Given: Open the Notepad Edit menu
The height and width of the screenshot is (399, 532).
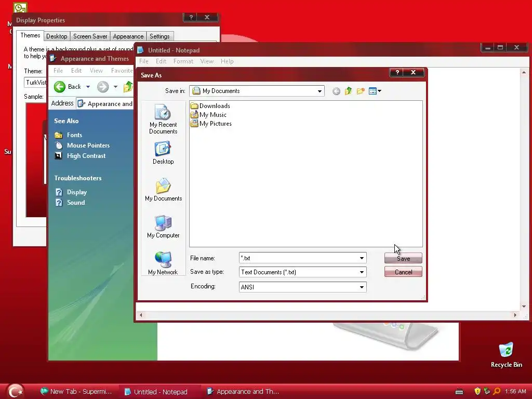Looking at the screenshot, I should [161, 61].
